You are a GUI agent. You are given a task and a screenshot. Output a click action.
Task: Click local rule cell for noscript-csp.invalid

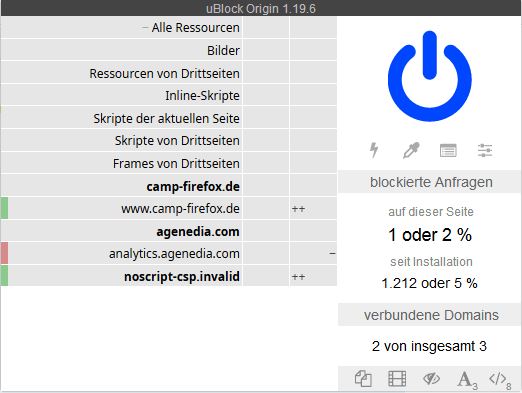point(313,276)
